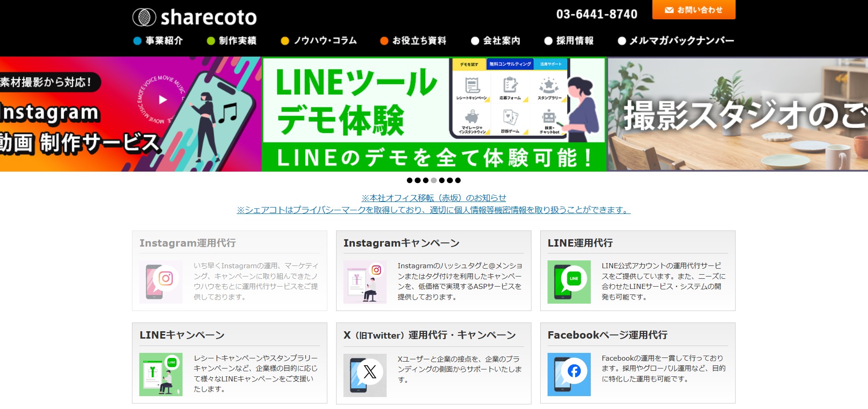Click the Instagram運用代行 phone icon
Screen dimensions: 868x409
(161, 282)
